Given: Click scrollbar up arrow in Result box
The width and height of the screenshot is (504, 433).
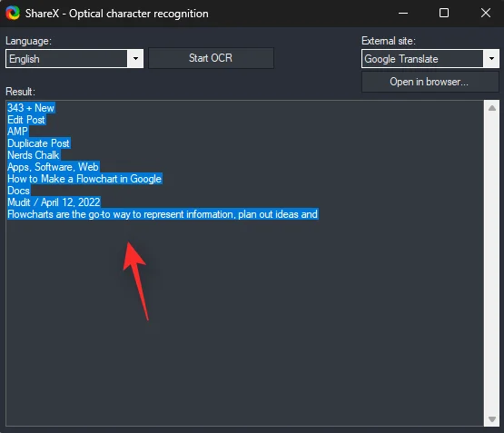Looking at the screenshot, I should click(492, 108).
